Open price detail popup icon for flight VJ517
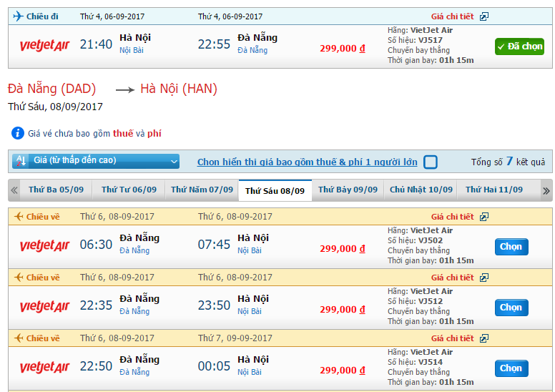This screenshot has width=555, height=392. tap(484, 16)
